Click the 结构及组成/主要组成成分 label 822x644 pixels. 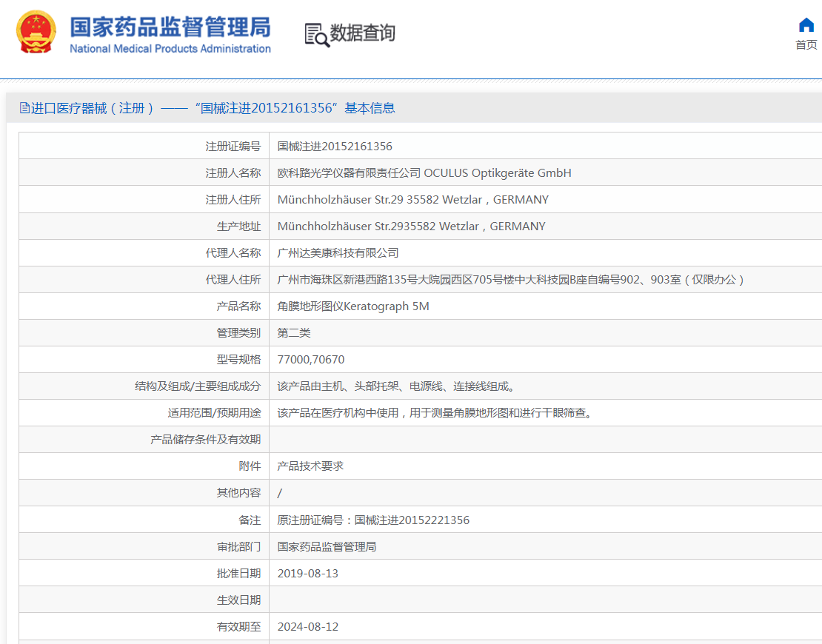(x=198, y=386)
